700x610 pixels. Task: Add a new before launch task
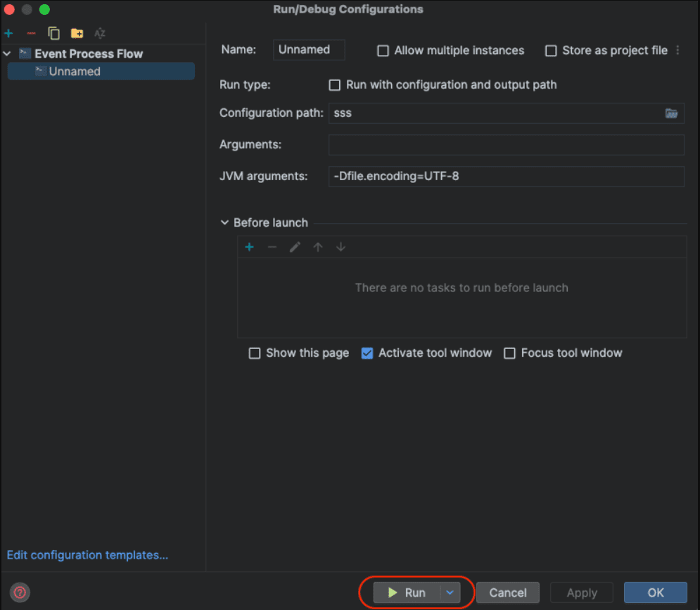[x=249, y=247]
